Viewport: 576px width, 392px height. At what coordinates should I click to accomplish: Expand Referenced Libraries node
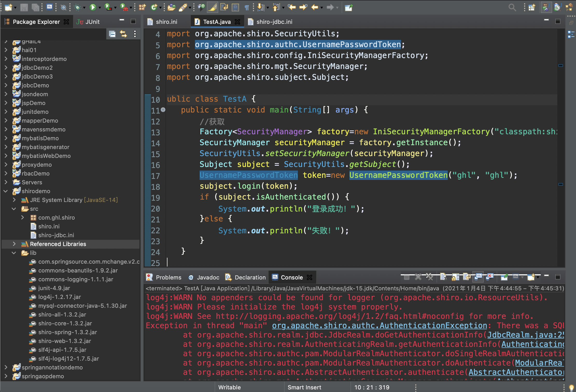[x=14, y=244]
